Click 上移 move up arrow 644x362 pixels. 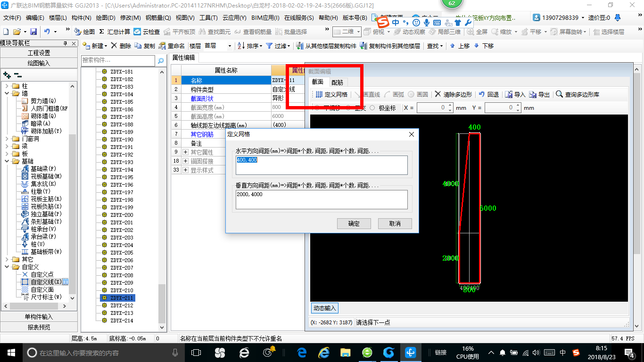(x=460, y=46)
